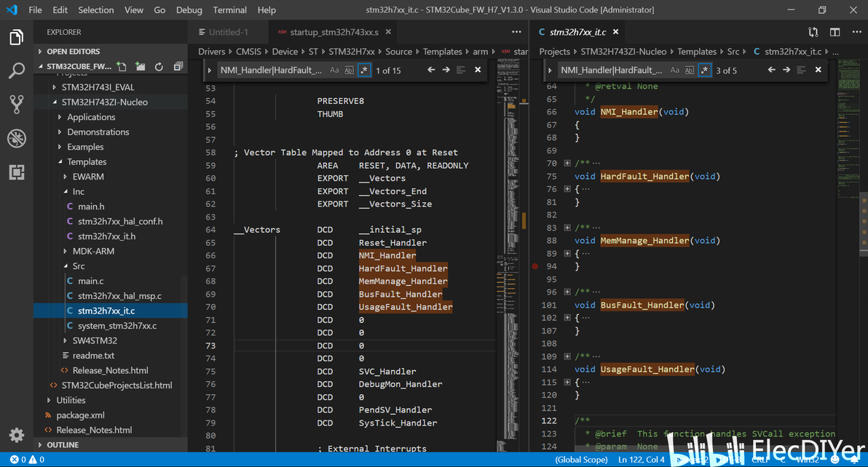Toggle regex search in left find widget
The height and width of the screenshot is (467, 868).
(x=363, y=70)
